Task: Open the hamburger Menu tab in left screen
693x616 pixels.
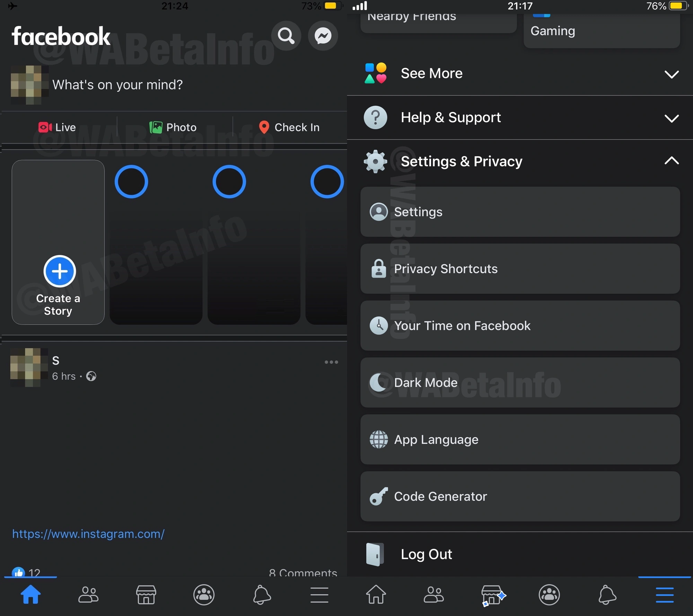Action: point(319,595)
